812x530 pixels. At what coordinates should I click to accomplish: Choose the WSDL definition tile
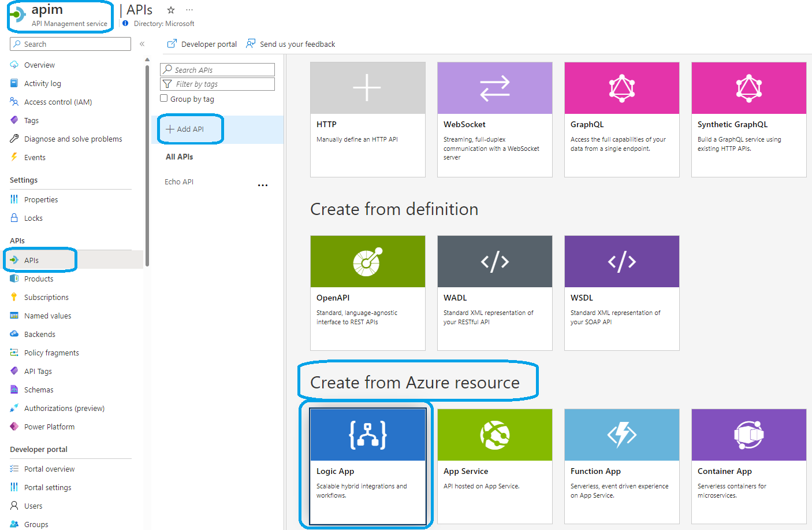coord(622,293)
